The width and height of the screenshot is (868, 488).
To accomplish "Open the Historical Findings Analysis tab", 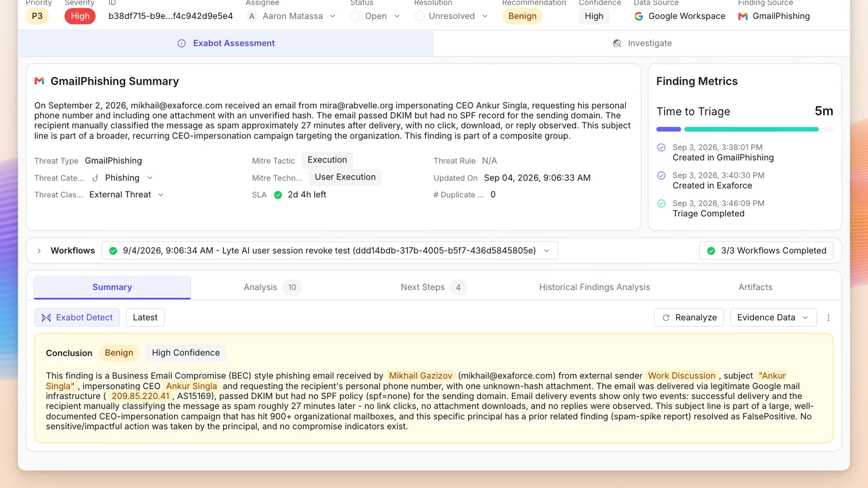I will pyautogui.click(x=595, y=287).
